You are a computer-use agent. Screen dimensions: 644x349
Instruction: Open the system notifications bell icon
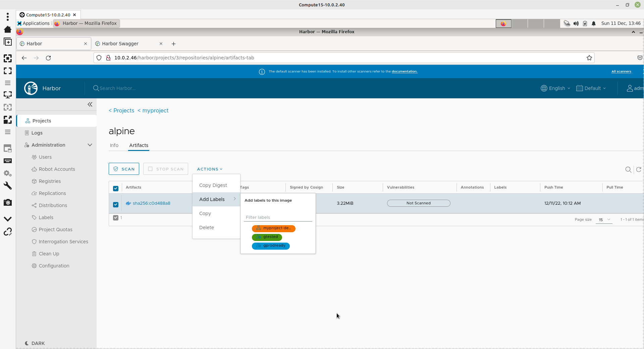(x=594, y=23)
